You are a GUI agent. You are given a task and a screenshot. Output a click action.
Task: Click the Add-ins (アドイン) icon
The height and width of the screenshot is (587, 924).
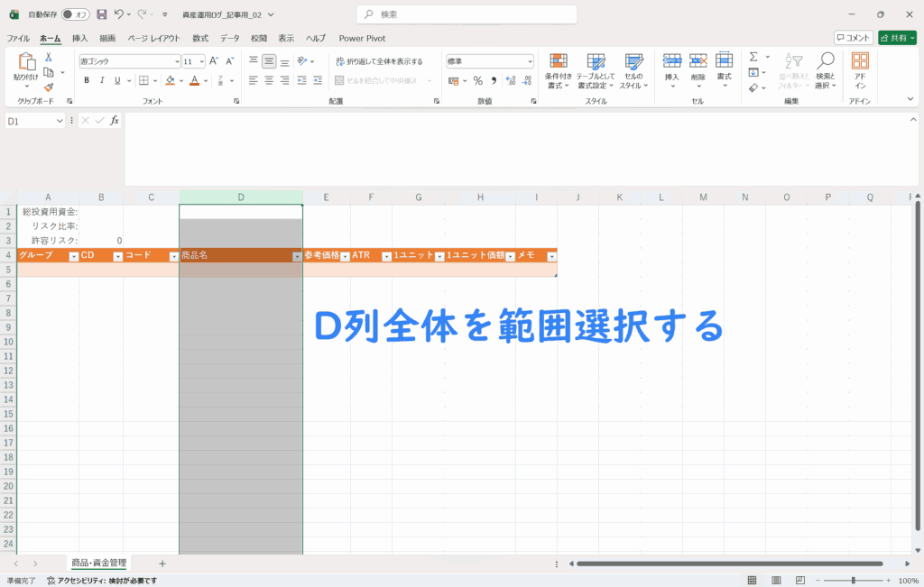coord(860,69)
